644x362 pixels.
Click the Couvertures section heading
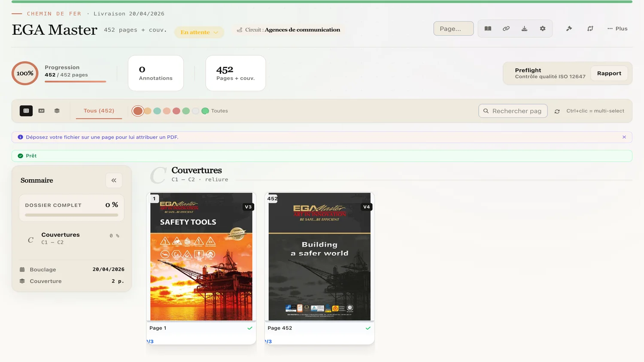(x=197, y=170)
